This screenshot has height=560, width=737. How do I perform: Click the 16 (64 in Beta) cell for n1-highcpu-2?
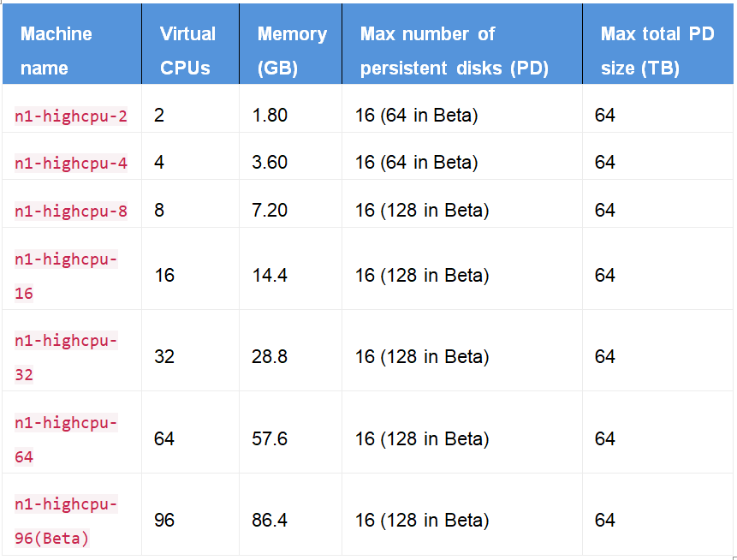(x=416, y=116)
